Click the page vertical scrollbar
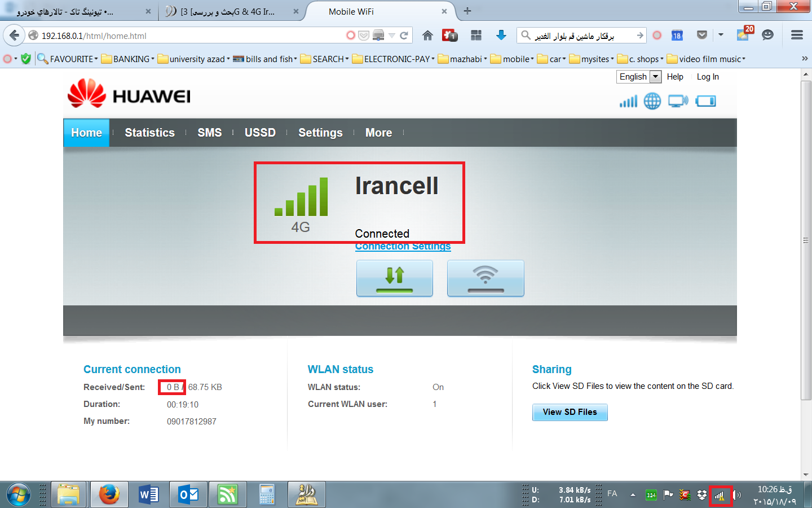The width and height of the screenshot is (812, 508). (806, 240)
